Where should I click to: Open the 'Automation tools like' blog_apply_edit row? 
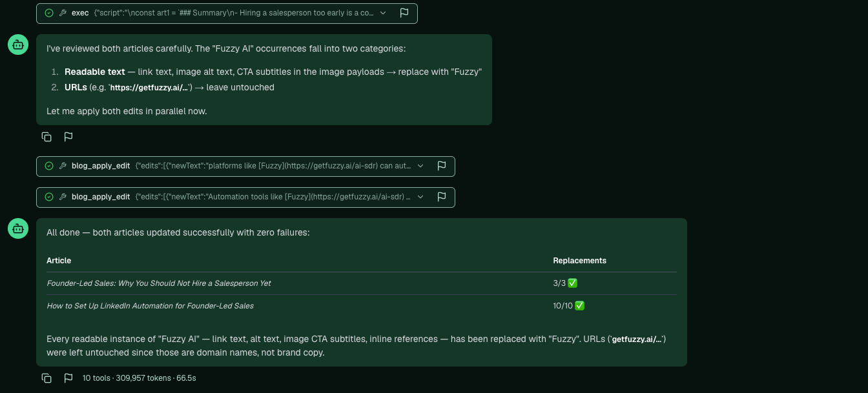(245, 197)
